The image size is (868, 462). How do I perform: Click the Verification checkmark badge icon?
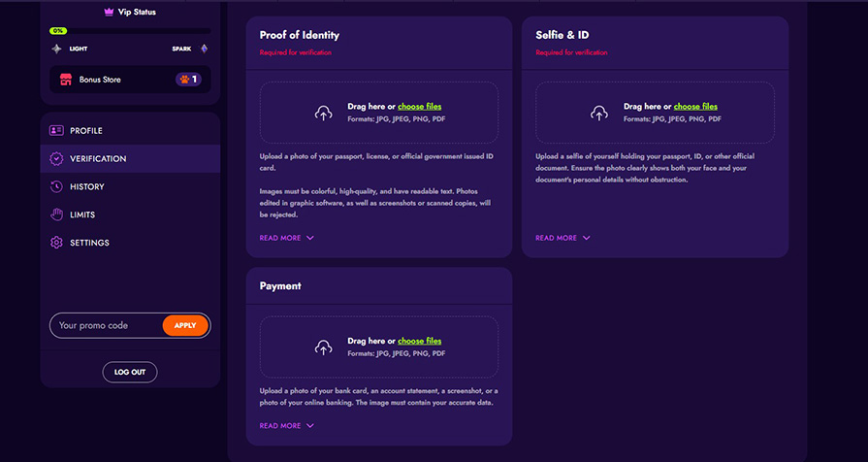[56, 158]
